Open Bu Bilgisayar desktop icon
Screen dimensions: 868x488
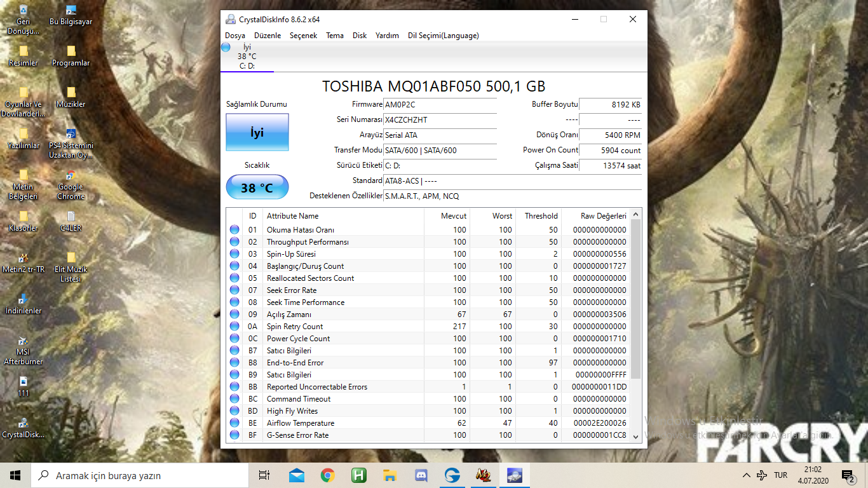pyautogui.click(x=71, y=15)
